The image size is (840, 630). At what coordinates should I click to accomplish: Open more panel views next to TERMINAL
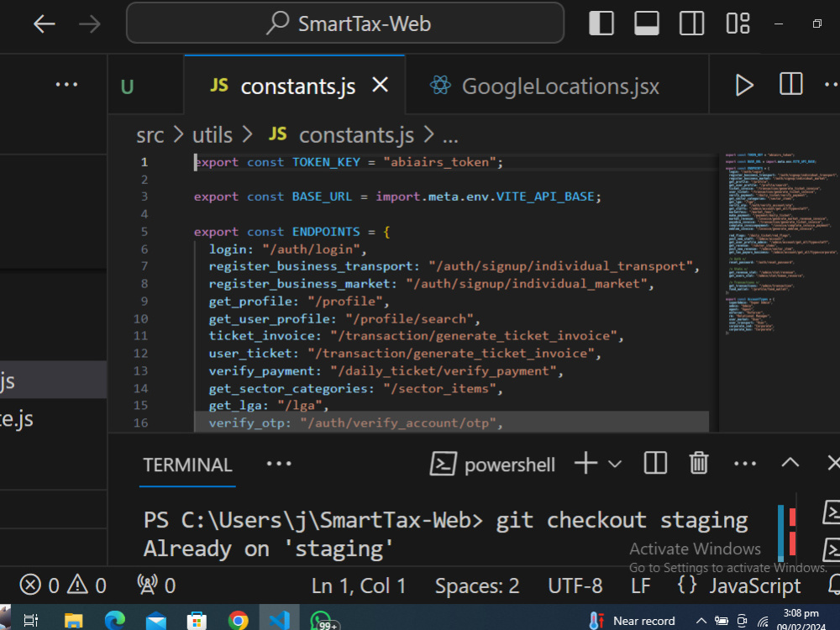279,464
